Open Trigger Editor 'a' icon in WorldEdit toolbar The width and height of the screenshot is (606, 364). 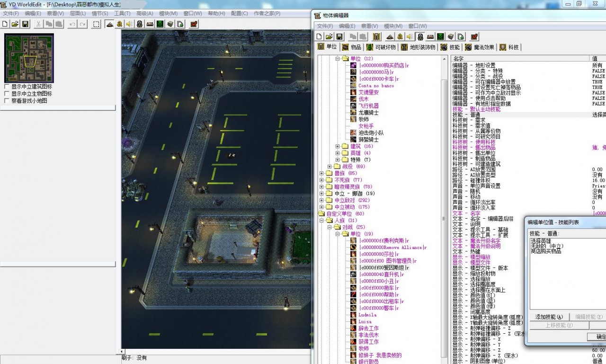point(119,24)
